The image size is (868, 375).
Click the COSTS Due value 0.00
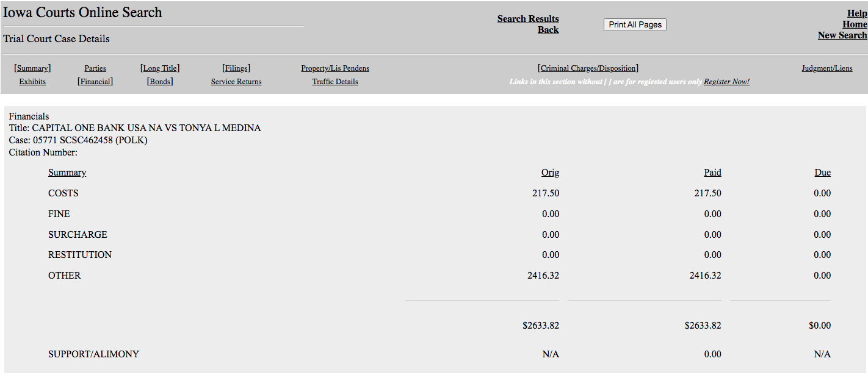tap(822, 193)
